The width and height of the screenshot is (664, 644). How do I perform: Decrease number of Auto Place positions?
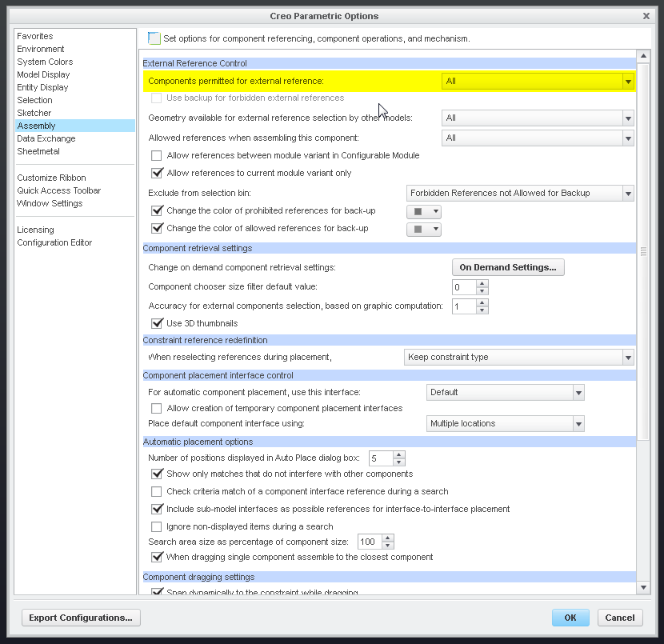point(399,462)
